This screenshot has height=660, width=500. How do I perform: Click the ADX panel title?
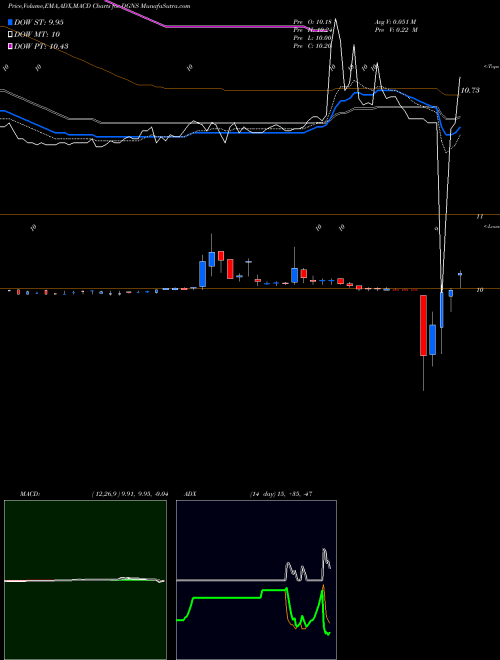(190, 494)
